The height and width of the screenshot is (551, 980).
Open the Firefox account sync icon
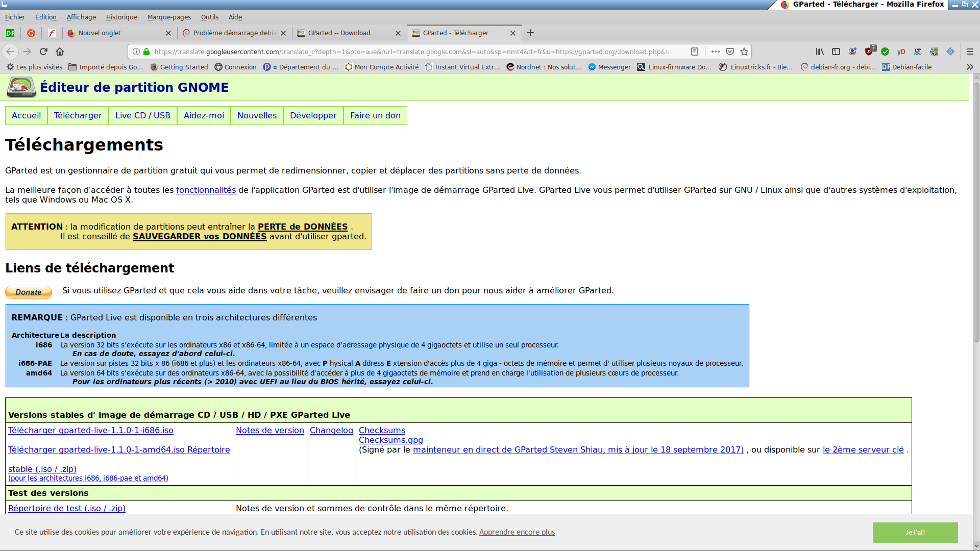pyautogui.click(x=852, y=52)
